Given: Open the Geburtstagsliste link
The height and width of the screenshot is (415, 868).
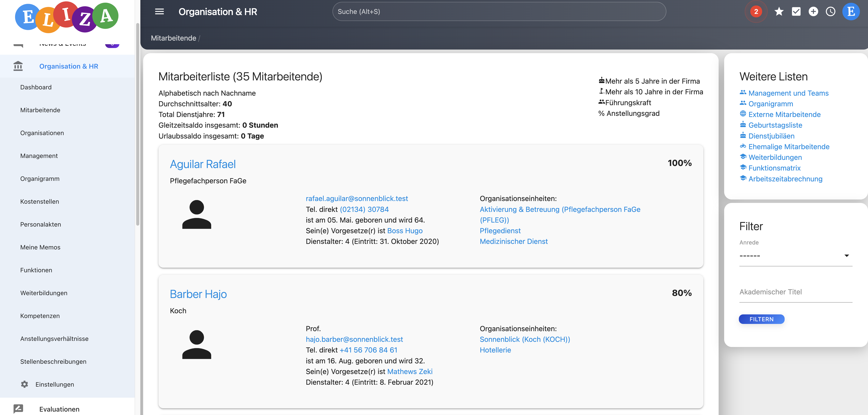Looking at the screenshot, I should point(775,125).
